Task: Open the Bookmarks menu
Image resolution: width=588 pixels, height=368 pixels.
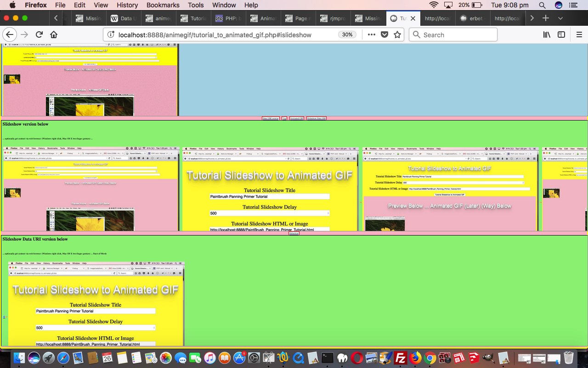Action: [x=163, y=5]
